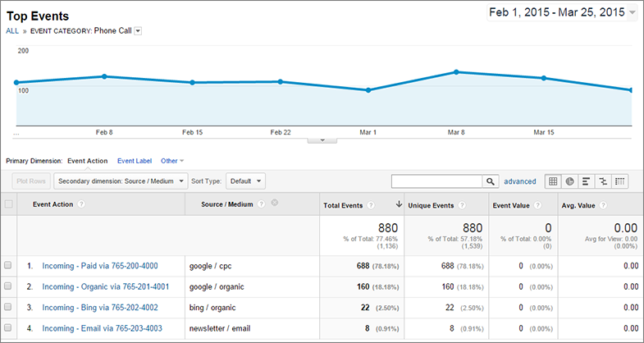Screen dimensions: 644x343
Task: Open Event Category Phone Call dropdown
Action: [138, 31]
